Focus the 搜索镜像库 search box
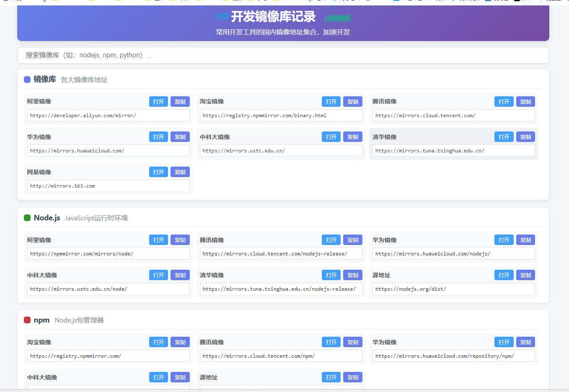 pos(283,55)
